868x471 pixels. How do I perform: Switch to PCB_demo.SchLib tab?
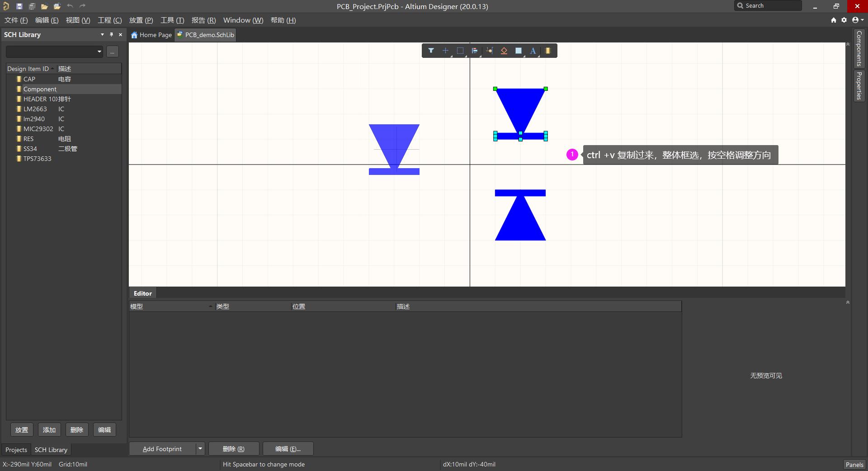point(206,35)
